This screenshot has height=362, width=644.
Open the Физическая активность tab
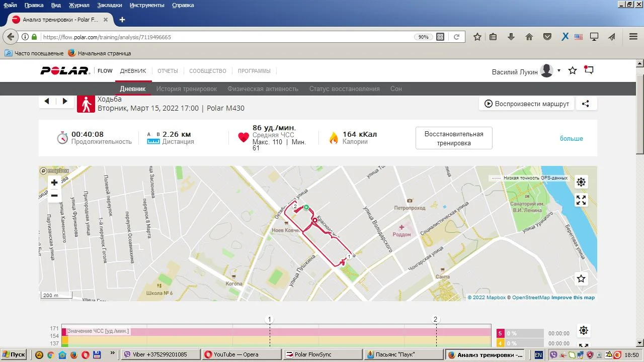point(263,88)
